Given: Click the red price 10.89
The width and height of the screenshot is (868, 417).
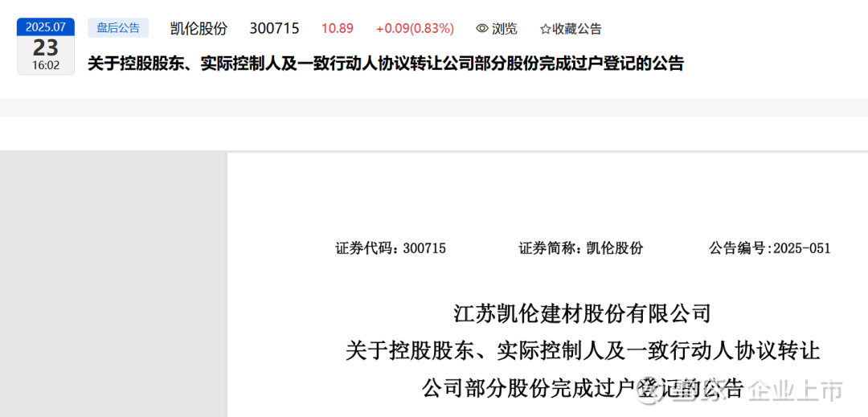Looking at the screenshot, I should (x=337, y=29).
